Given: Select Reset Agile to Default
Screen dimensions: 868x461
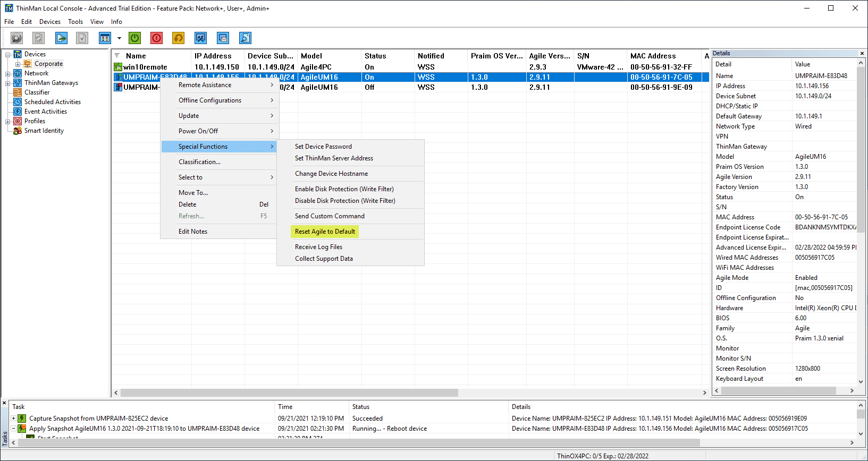Looking at the screenshot, I should [x=325, y=232].
